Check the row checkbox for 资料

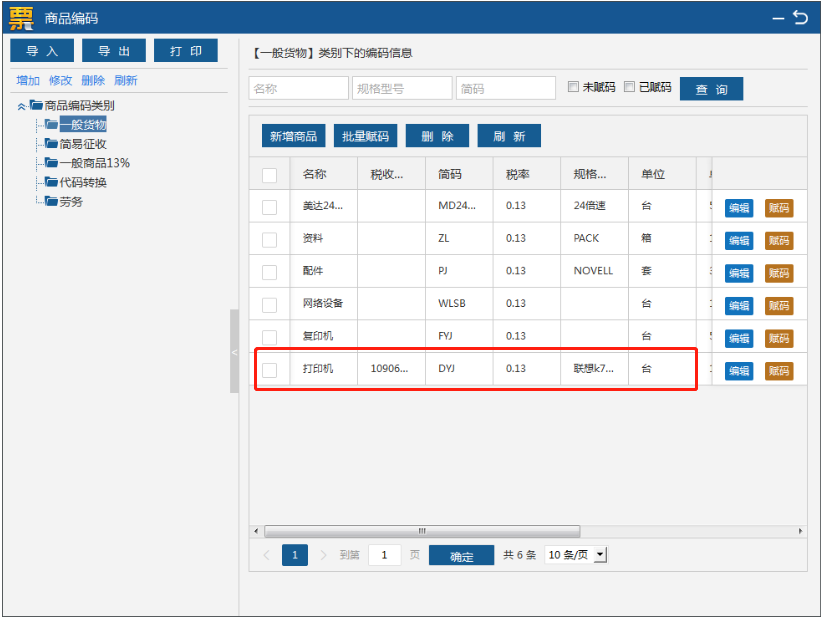coord(270,240)
